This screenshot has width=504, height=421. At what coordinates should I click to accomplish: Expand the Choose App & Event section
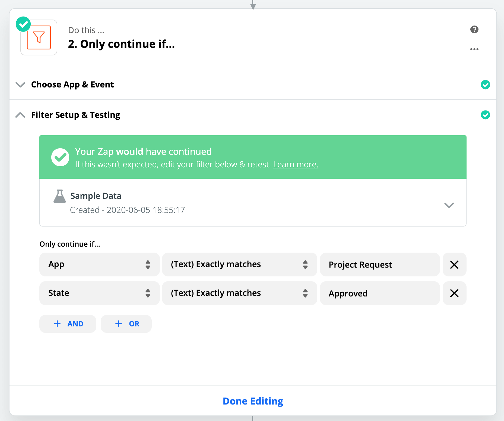point(20,85)
